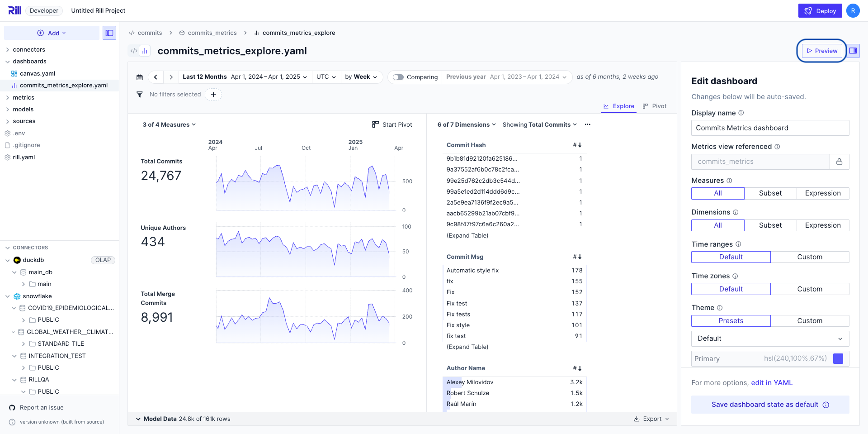Open the by Week granularity dropdown
868x434 pixels.
[361, 77]
